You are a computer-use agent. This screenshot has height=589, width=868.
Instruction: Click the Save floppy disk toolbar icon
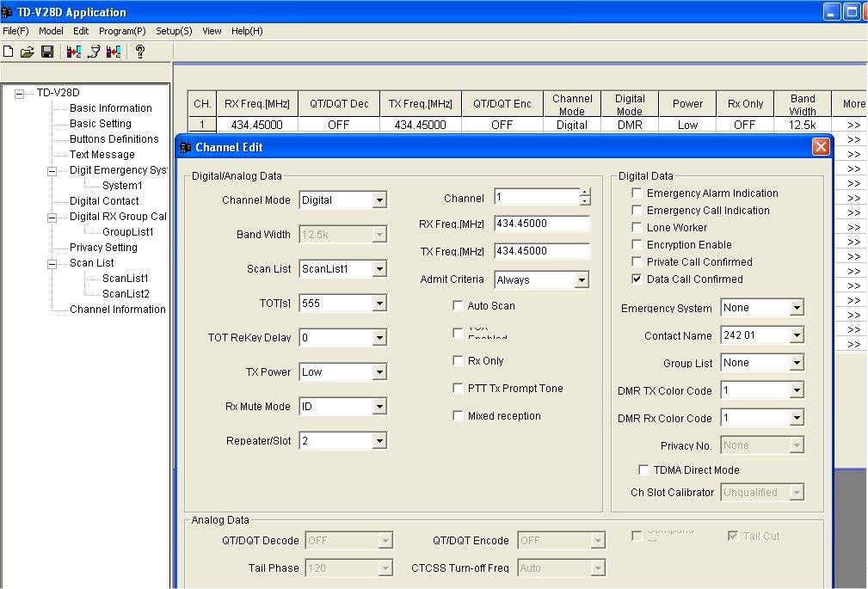click(x=47, y=52)
